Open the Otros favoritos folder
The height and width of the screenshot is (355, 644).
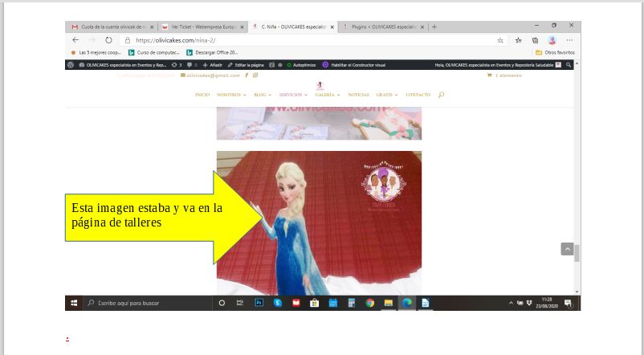coord(556,52)
